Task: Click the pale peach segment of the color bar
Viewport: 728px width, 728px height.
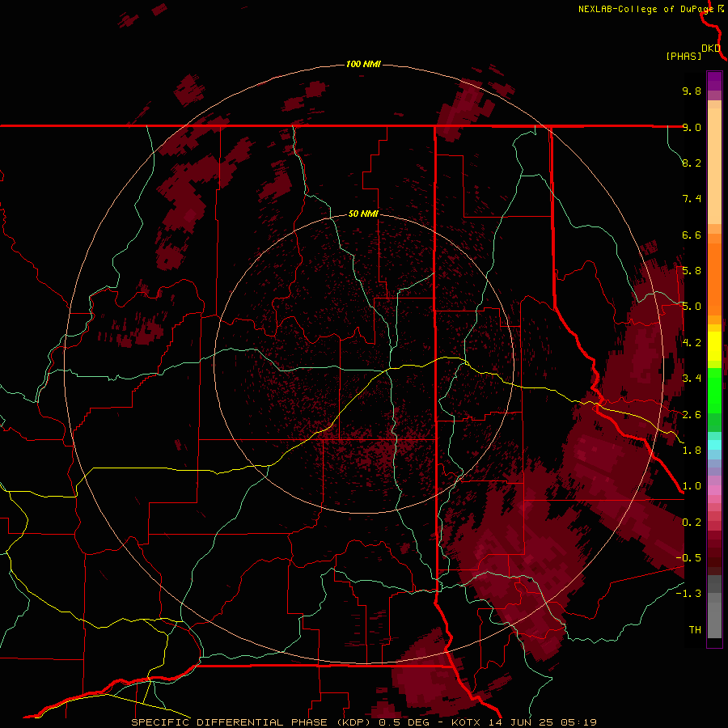Action: tap(714, 167)
